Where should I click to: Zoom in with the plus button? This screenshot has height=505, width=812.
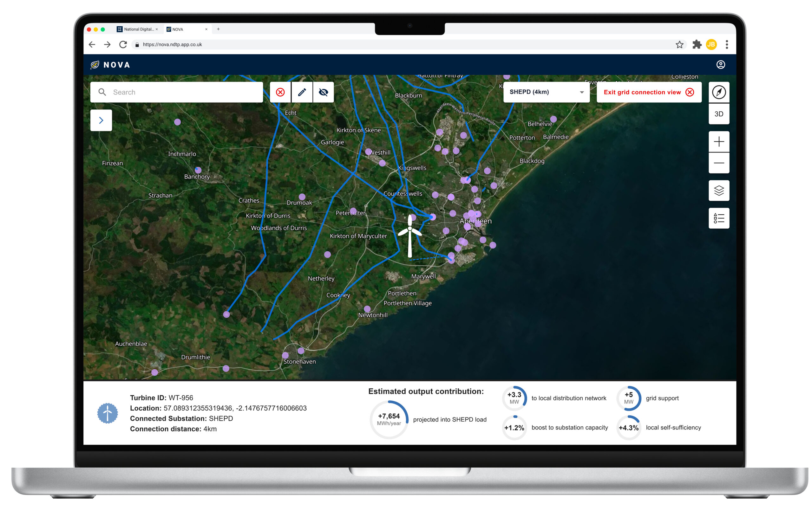(x=719, y=142)
